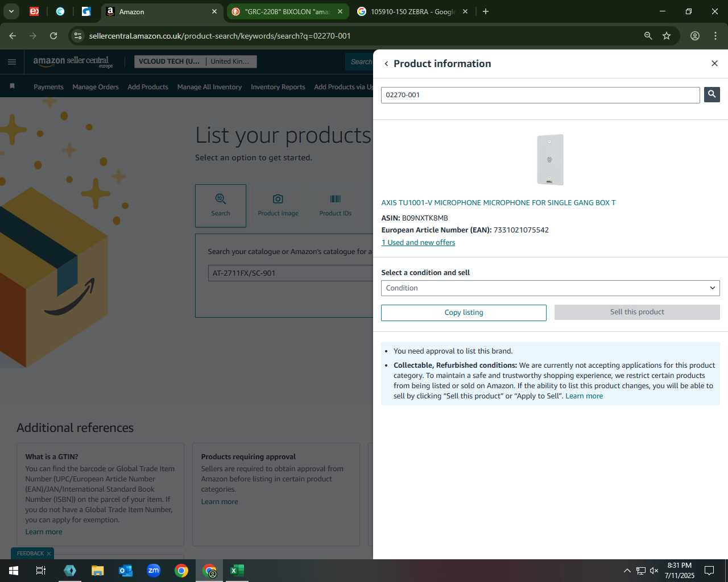Open the network icon in system tray

coord(640,571)
